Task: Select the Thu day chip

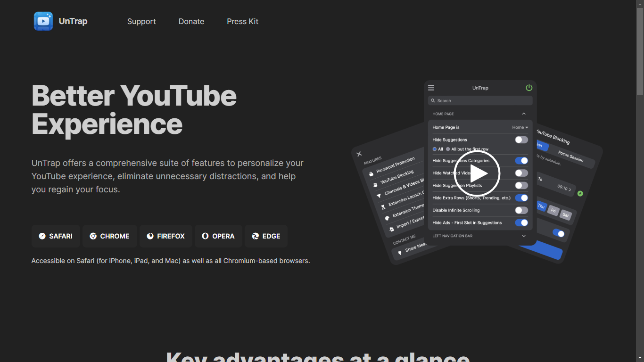Action: [x=541, y=206]
